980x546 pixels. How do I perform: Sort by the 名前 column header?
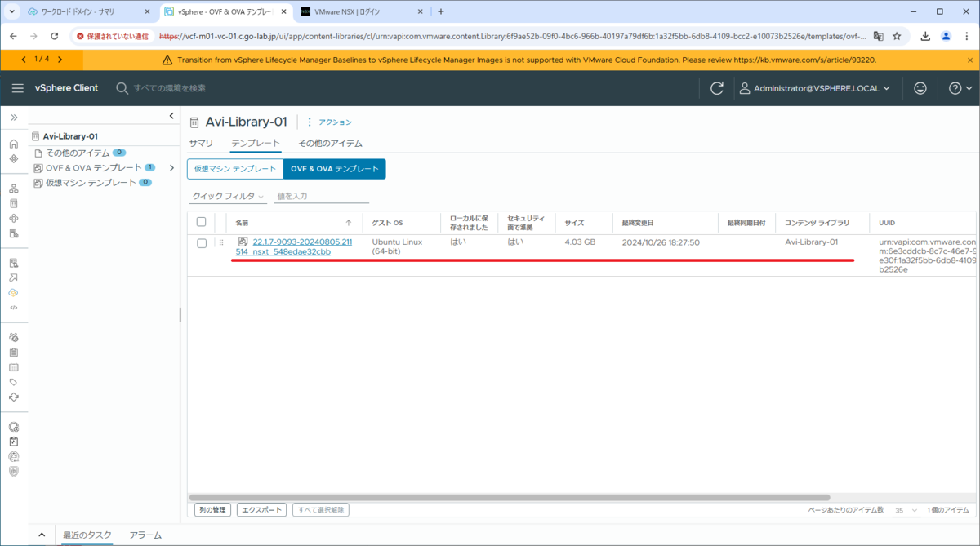(242, 222)
